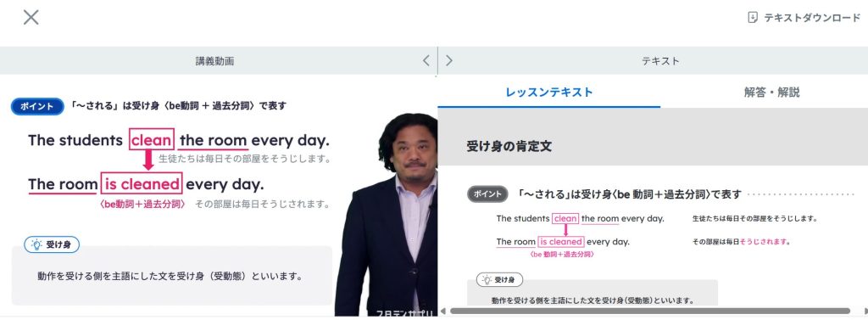Click the lightbulb 受け身 tag in text panel
Viewport: 868px width, 320px height.
499,280
